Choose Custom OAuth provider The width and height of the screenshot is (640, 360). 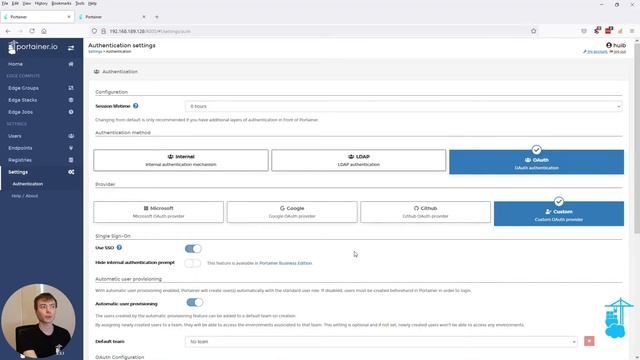tap(559, 213)
